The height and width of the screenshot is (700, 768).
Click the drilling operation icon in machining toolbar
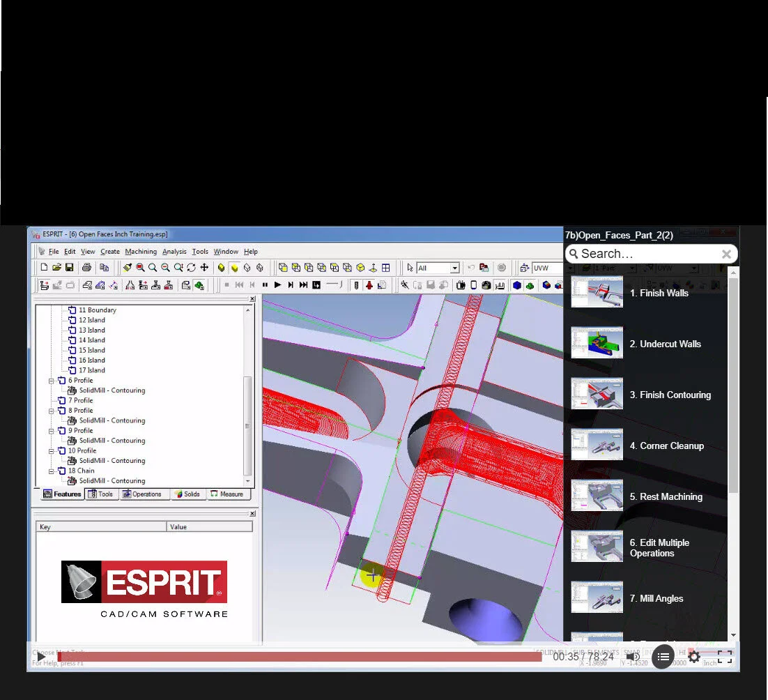pyautogui.click(x=155, y=285)
